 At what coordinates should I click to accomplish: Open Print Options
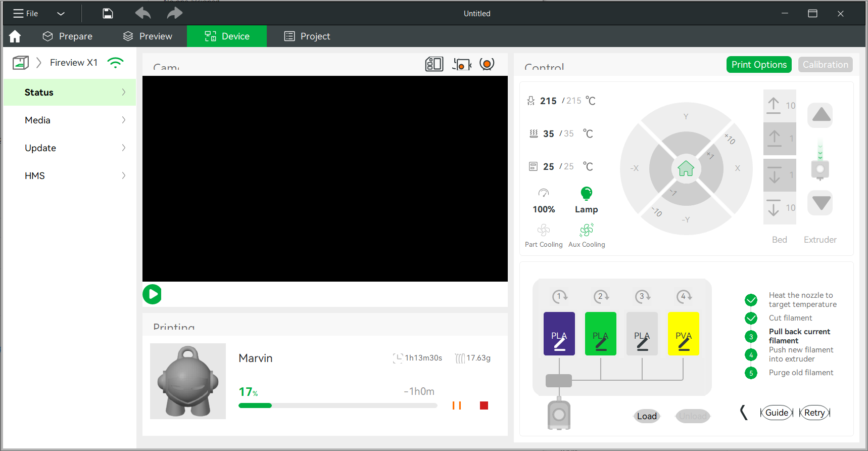[759, 65]
